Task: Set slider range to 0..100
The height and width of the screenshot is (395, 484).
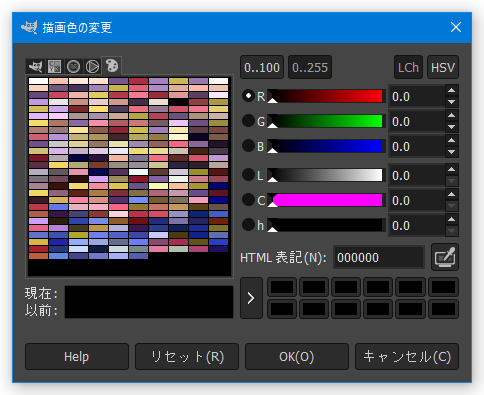Action: click(x=262, y=67)
